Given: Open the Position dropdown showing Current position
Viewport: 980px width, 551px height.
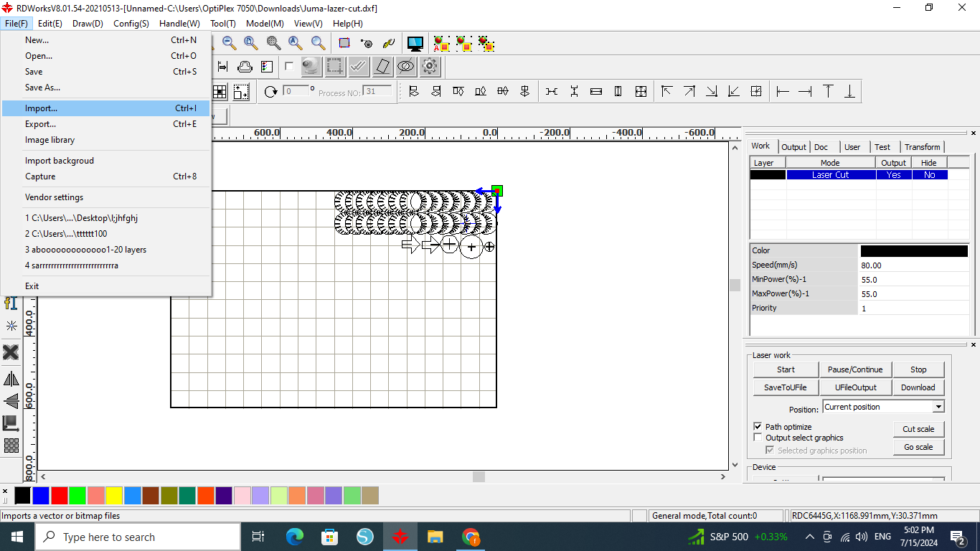Looking at the screenshot, I should (883, 407).
